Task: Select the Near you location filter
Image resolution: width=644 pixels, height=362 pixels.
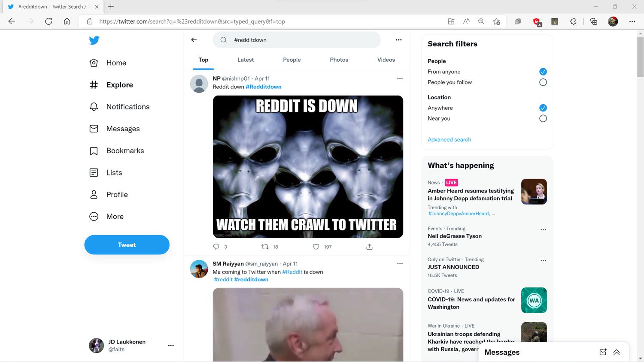Action: click(543, 118)
